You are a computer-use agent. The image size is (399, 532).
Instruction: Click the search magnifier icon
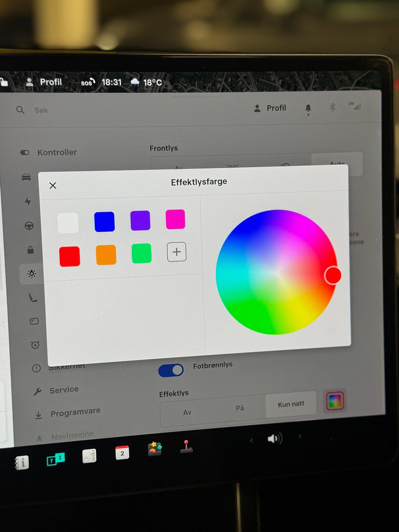(20, 110)
